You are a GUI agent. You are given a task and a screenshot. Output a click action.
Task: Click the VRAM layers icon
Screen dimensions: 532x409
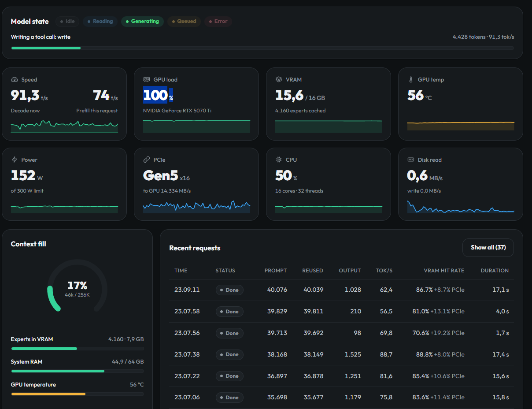(279, 80)
